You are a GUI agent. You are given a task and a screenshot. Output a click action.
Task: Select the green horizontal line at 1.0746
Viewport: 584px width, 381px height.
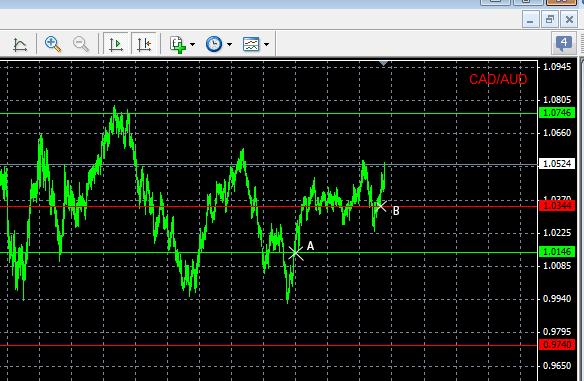click(x=269, y=113)
